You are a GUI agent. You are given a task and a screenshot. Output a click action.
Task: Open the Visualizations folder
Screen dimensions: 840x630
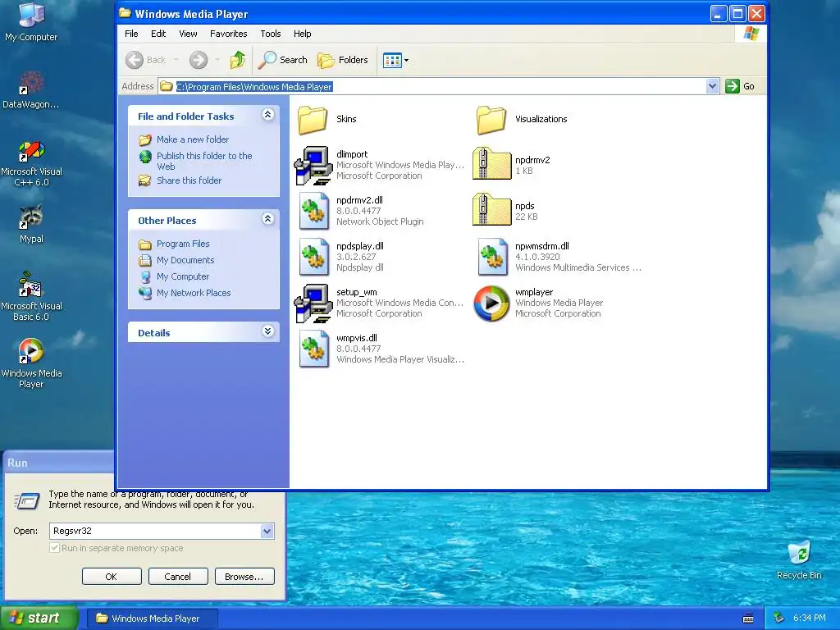[491, 120]
